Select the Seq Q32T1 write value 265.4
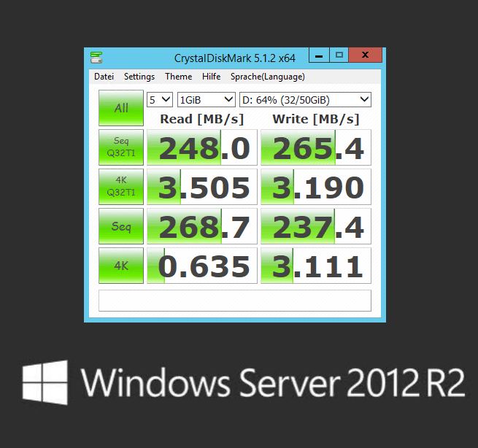Viewport: 478px width, 448px height. click(316, 147)
